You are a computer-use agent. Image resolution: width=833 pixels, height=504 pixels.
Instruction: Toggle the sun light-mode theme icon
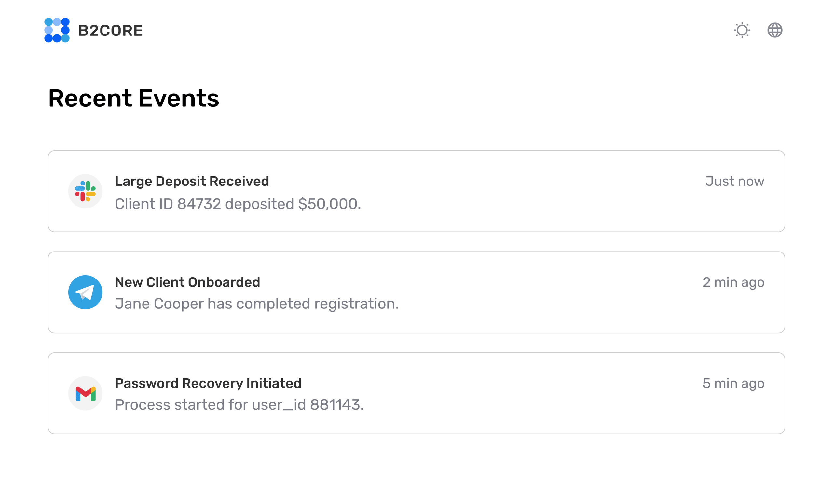click(742, 30)
